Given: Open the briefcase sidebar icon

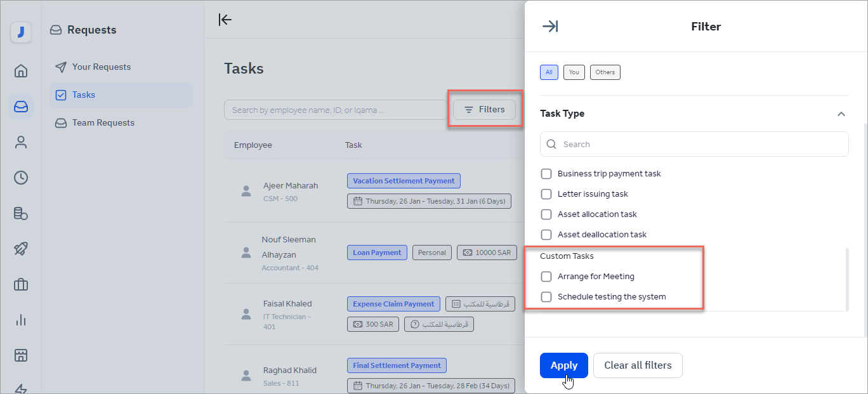Looking at the screenshot, I should click(x=21, y=284).
